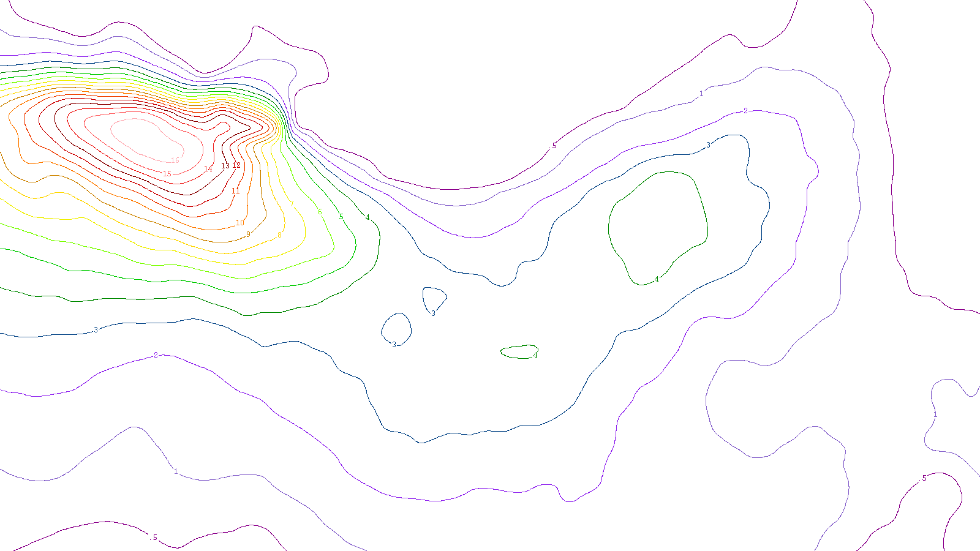Select the dark red "13" label
This screenshot has width=980, height=551.
225,166
